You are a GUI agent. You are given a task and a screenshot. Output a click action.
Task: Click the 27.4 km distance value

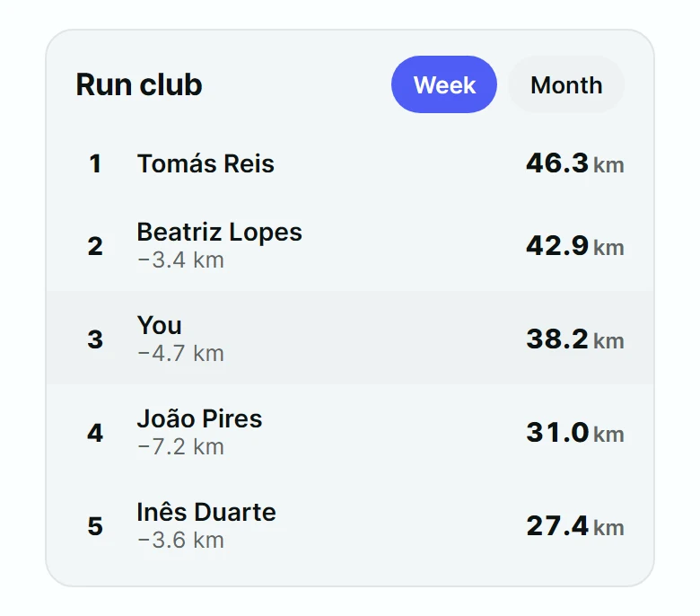[x=575, y=526]
